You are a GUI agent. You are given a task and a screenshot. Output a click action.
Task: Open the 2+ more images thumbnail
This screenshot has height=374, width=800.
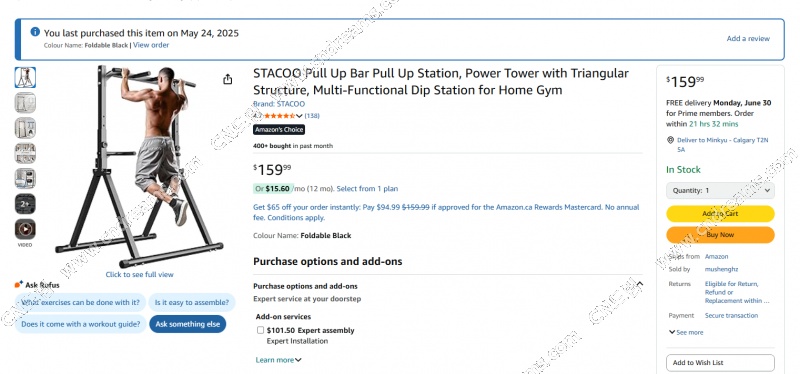click(x=25, y=204)
